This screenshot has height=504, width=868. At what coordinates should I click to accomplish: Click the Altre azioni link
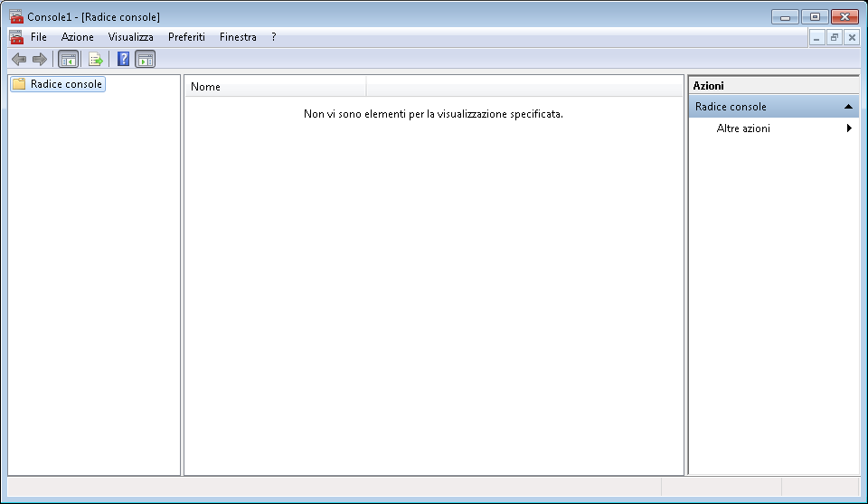[x=743, y=128]
